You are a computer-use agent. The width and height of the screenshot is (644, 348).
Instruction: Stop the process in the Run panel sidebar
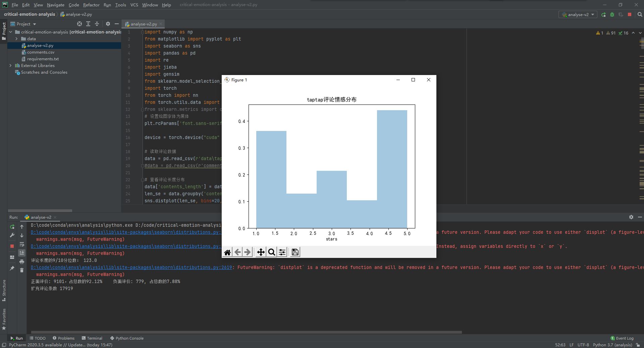coord(12,246)
